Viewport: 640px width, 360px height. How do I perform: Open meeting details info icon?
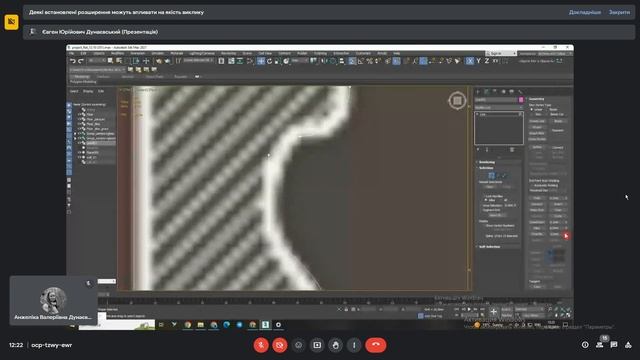click(x=585, y=345)
